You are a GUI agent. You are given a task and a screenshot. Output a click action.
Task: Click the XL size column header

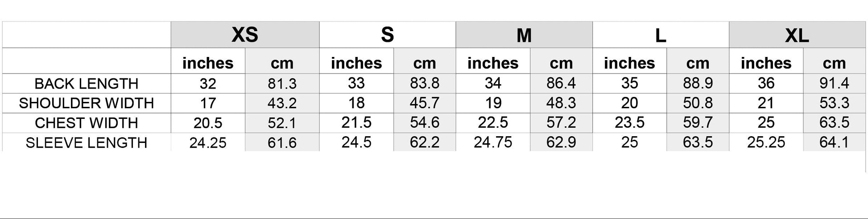[x=797, y=35]
